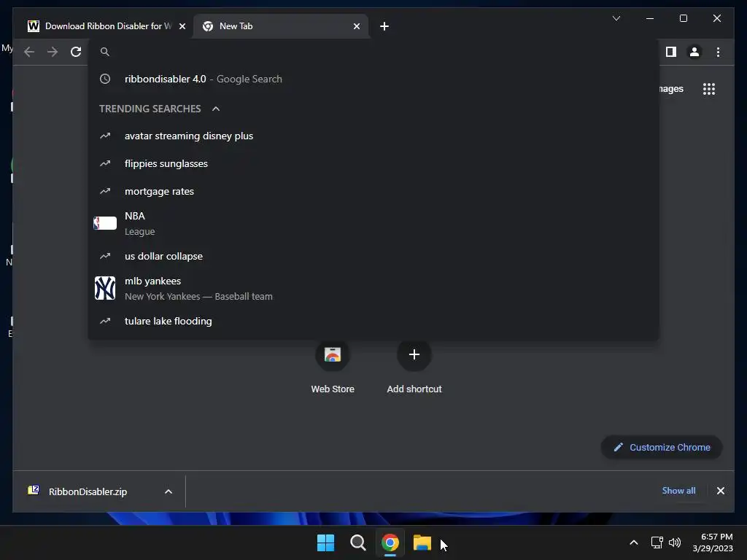The image size is (747, 560).
Task: Select mortgage rates trending search
Action: click(x=373, y=192)
